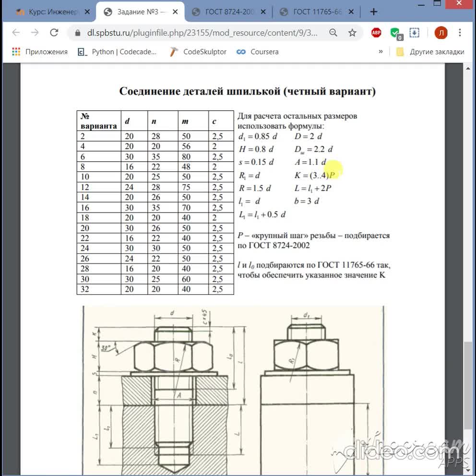The width and height of the screenshot is (476, 476).
Task: Click variant 12 in the table
Action: pos(99,187)
